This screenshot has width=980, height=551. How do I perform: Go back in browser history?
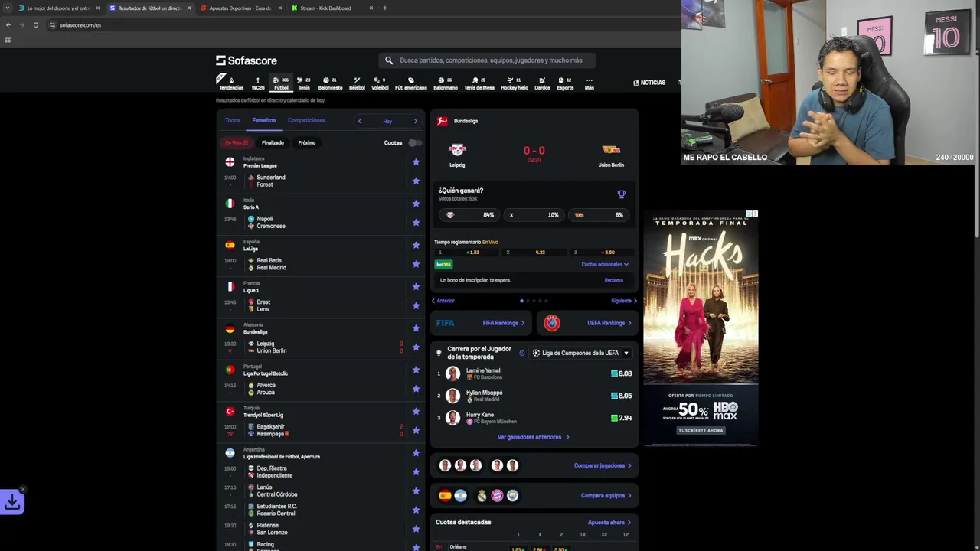[8, 24]
